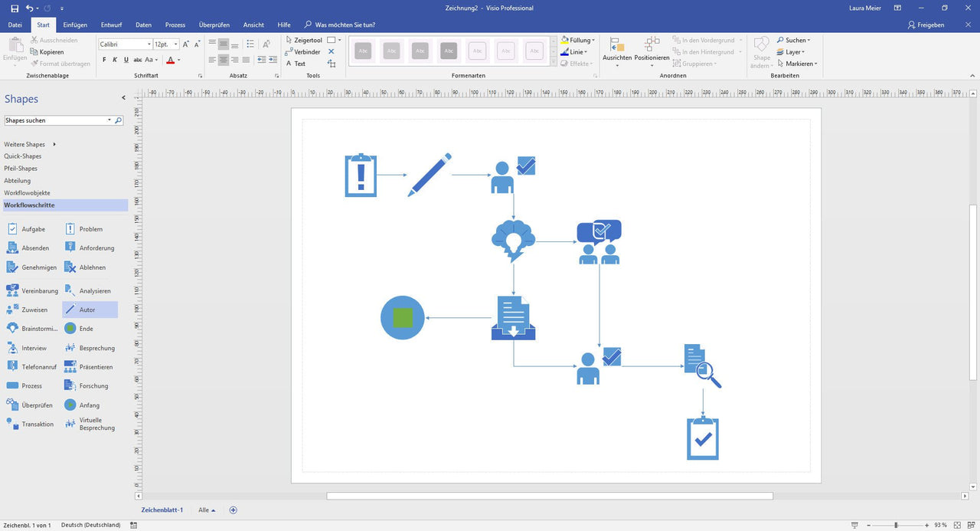Toggle underline formatting
Screen dimensions: 980x531
coord(126,59)
